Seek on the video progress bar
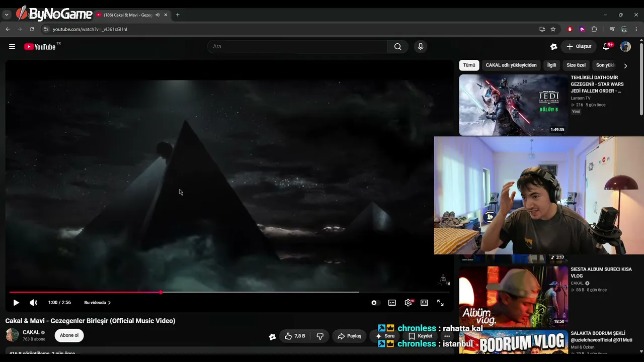644x362 pixels. click(229, 292)
